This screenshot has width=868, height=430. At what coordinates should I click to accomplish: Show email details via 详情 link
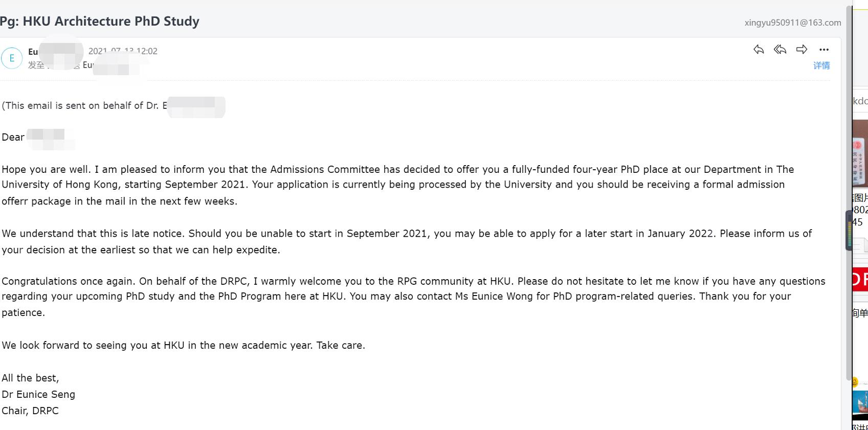[821, 65]
